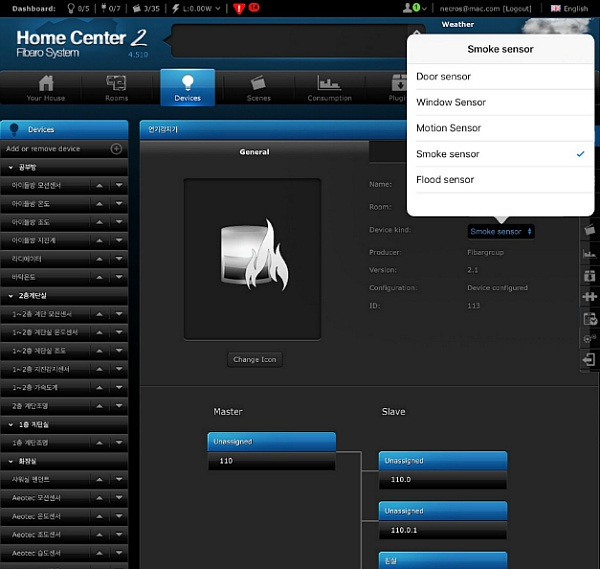Click the Change Icon button
Image resolution: width=600 pixels, height=569 pixels.
[x=254, y=360]
